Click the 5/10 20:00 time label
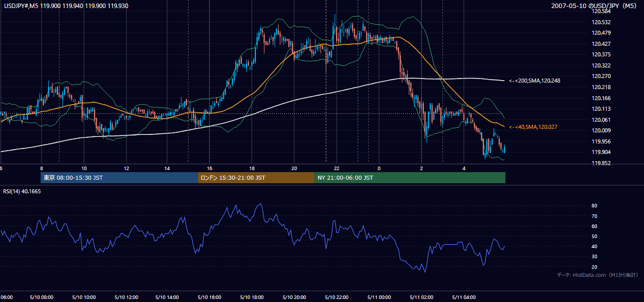 point(294,297)
